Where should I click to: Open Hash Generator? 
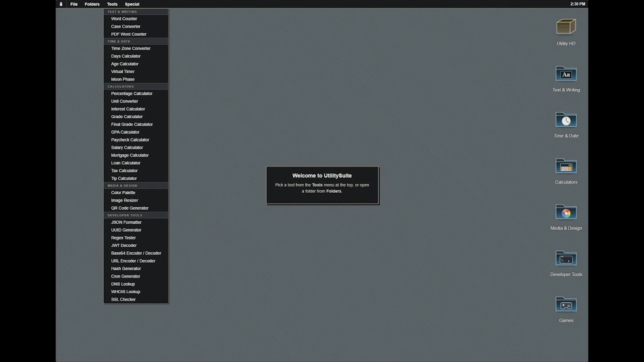[x=136, y=269]
